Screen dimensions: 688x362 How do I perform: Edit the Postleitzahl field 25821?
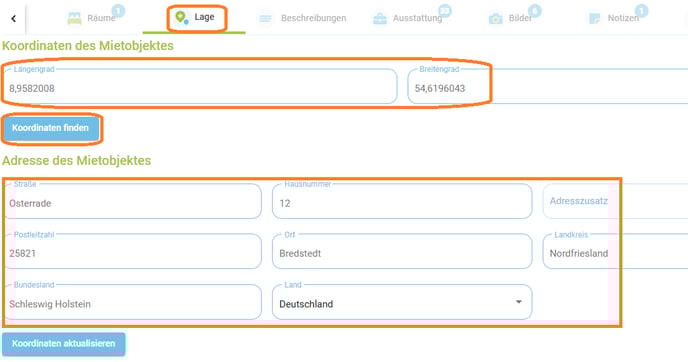[x=132, y=251]
